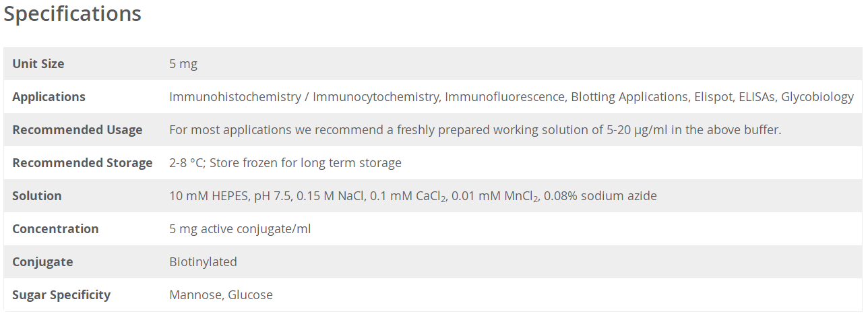The width and height of the screenshot is (868, 318).
Task: Click the Mannose, Glucose sugar specificity value
Action: point(221,295)
